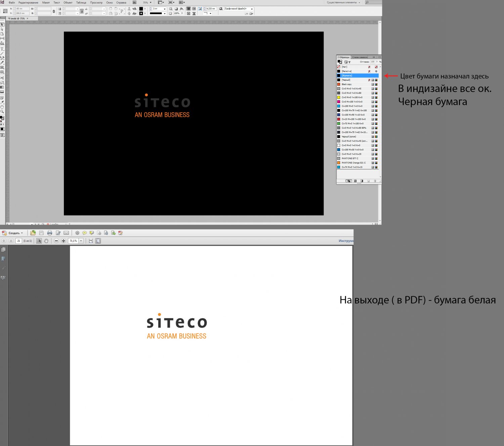The height and width of the screenshot is (446, 504).
Task: Select the Black copy swatch
Action: [358, 84]
